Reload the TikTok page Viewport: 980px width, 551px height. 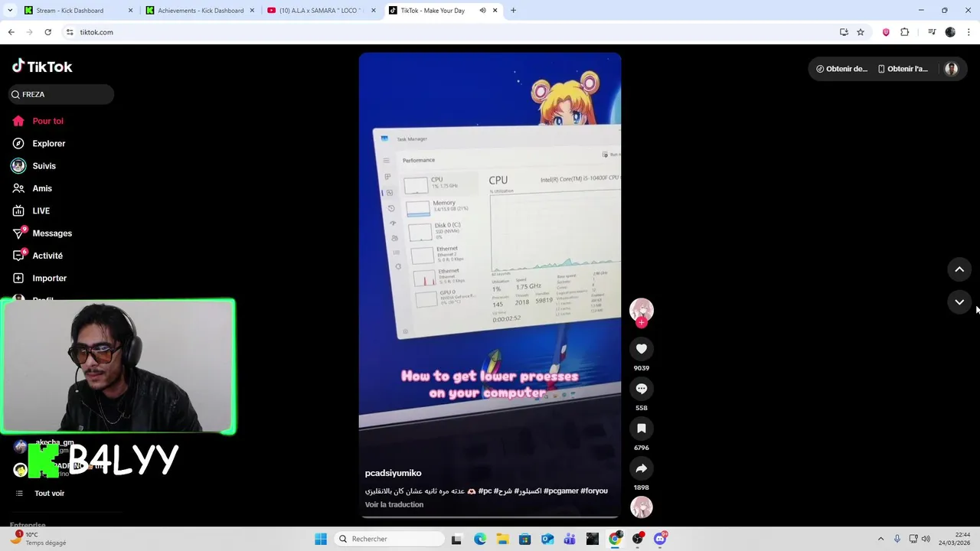tap(47, 32)
